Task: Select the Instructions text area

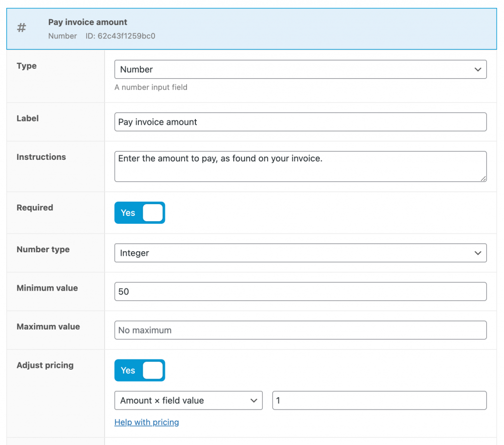Action: pos(300,166)
